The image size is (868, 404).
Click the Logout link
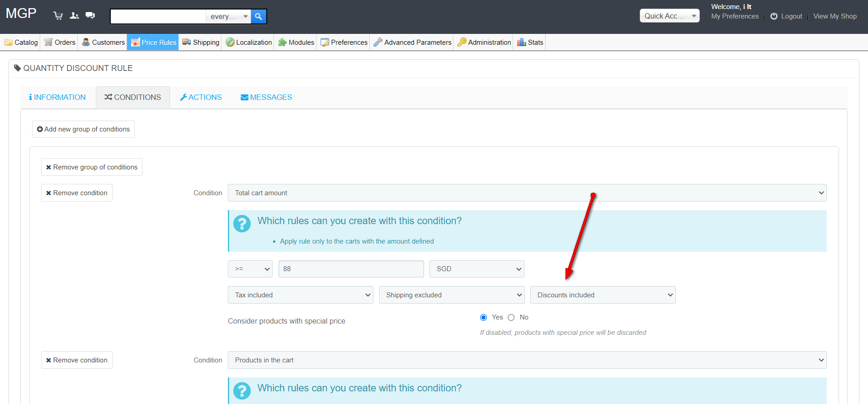792,16
